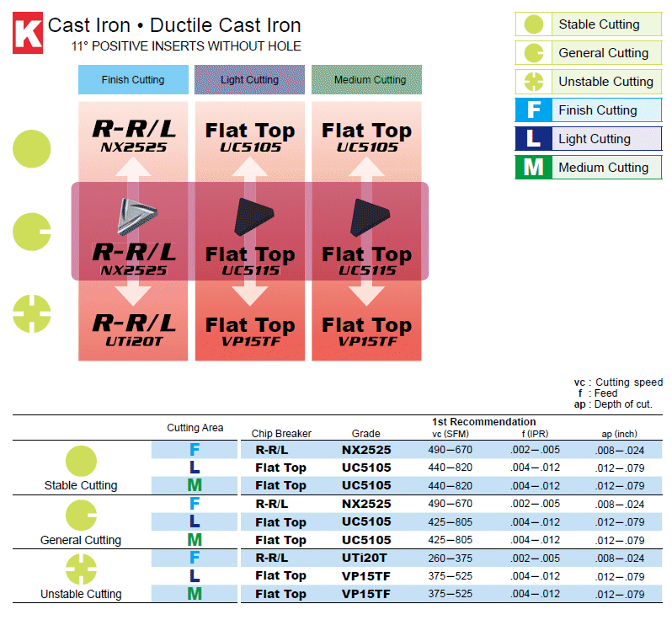
Task: Select the green Medium Cutting header swatch
Action: 367,80
